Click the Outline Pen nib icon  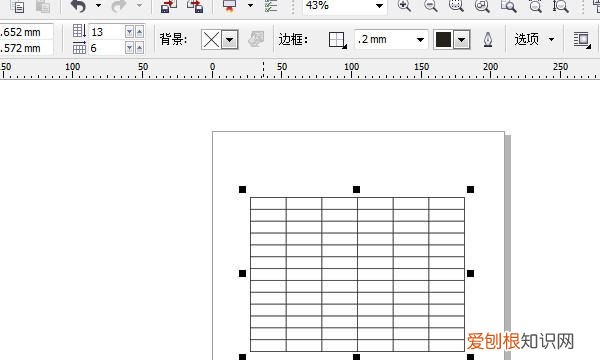tap(488, 39)
